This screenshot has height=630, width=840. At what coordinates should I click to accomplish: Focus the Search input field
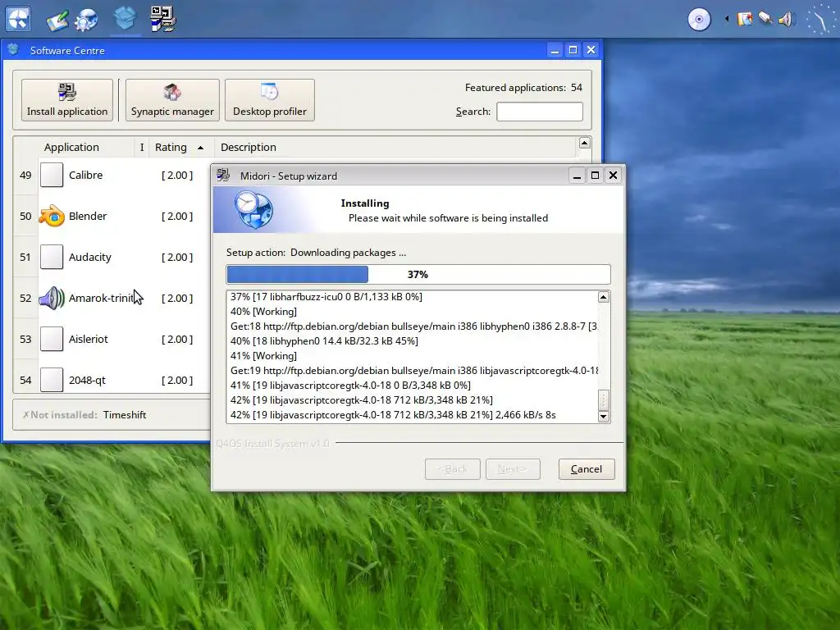tap(540, 112)
